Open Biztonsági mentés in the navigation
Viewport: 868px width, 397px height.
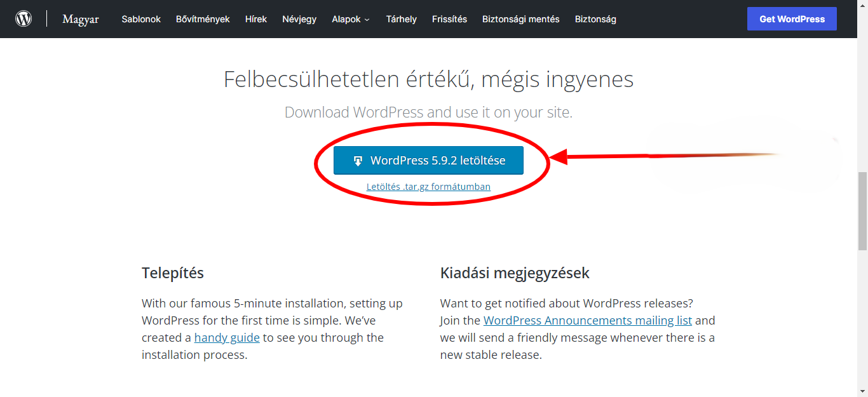point(521,19)
